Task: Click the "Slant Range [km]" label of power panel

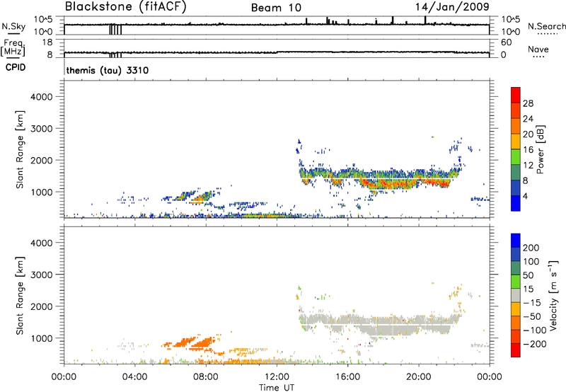Action: pos(20,149)
